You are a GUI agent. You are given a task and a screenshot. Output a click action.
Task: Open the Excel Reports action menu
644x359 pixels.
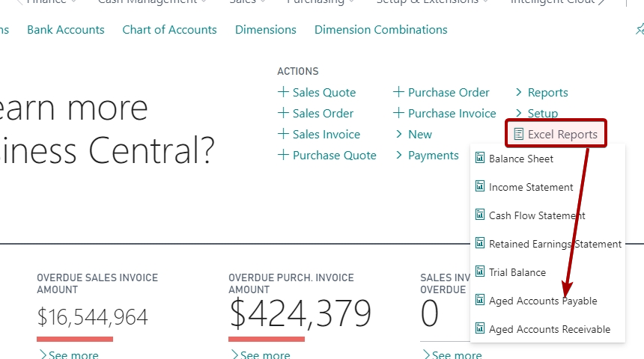[x=556, y=134]
